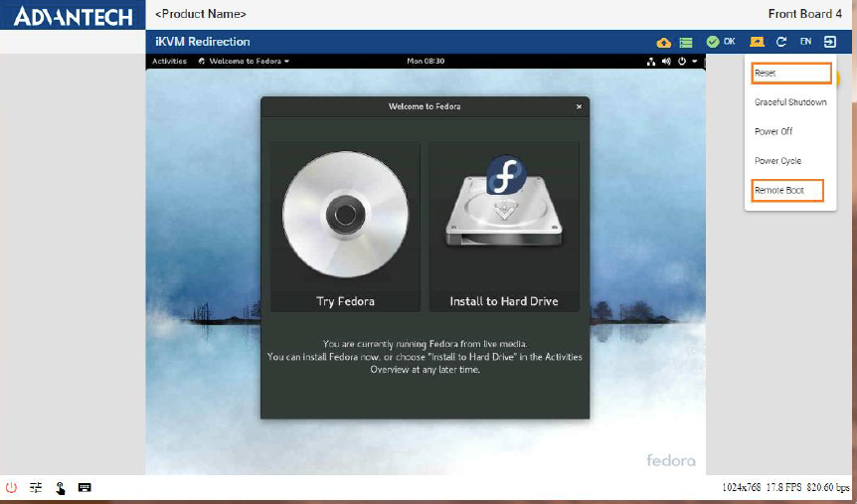This screenshot has height=504, width=857.
Task: Click the Front Board 4 label
Action: tap(805, 14)
